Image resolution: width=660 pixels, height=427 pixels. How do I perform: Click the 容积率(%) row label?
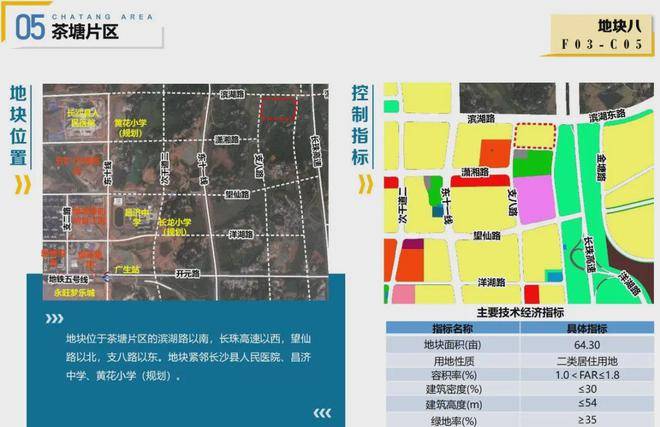(x=454, y=375)
